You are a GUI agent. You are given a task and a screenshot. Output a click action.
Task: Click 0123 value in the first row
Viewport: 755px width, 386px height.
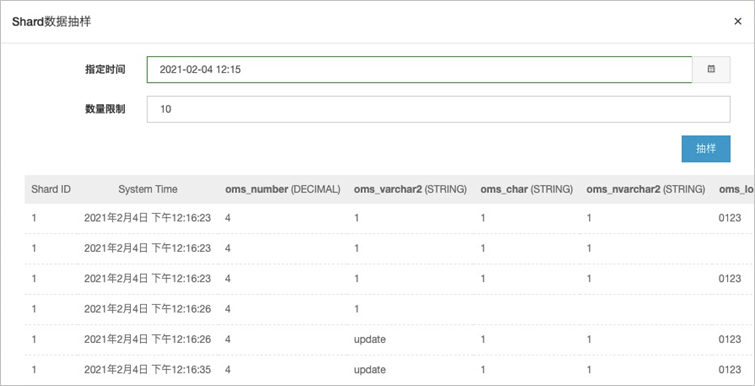coord(730,218)
